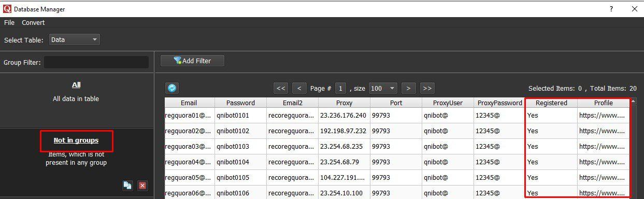This screenshot has width=644, height=199.
Task: Click password cell qnibot0102
Action: click(x=240, y=131)
